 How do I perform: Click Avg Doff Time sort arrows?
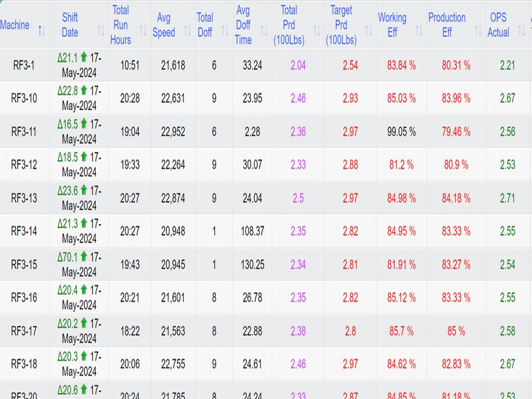[x=264, y=31]
